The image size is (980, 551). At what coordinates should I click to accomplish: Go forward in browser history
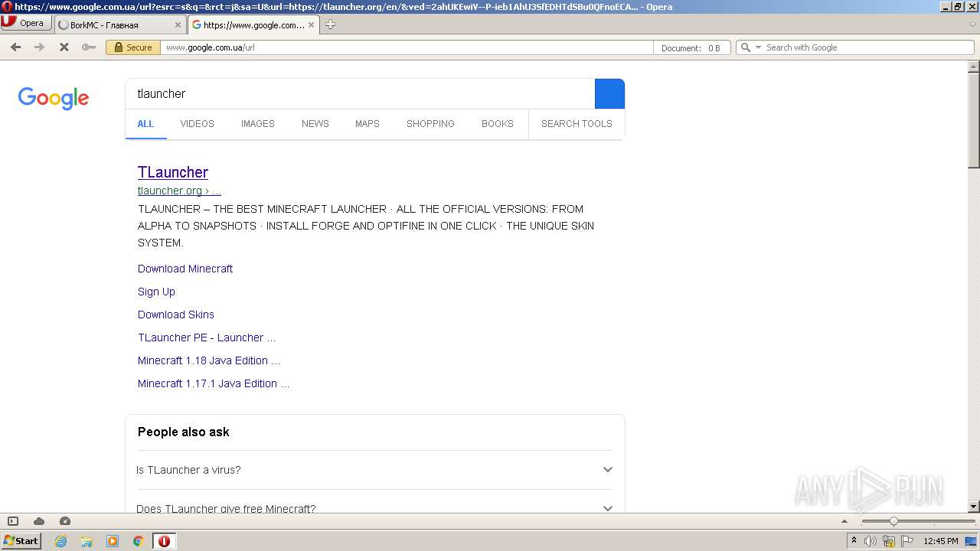click(x=39, y=47)
